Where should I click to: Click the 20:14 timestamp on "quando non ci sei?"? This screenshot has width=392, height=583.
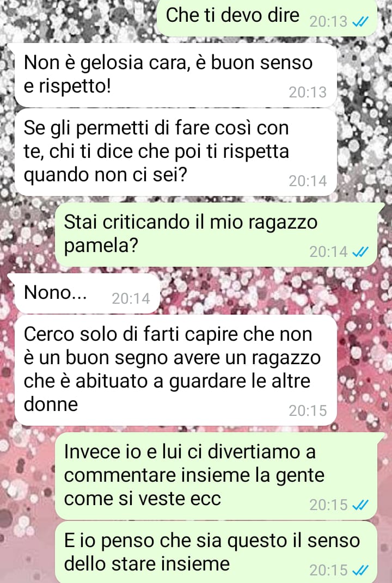tap(308, 181)
